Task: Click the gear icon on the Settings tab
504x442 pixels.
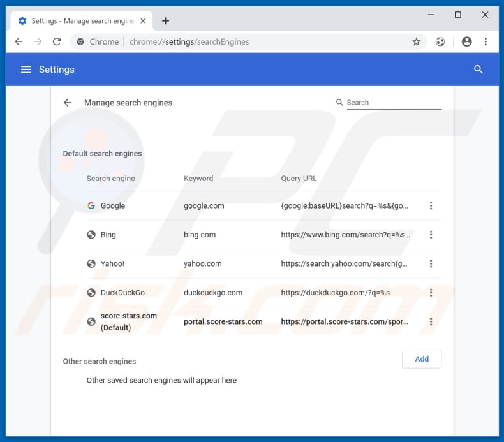Action: pos(22,21)
